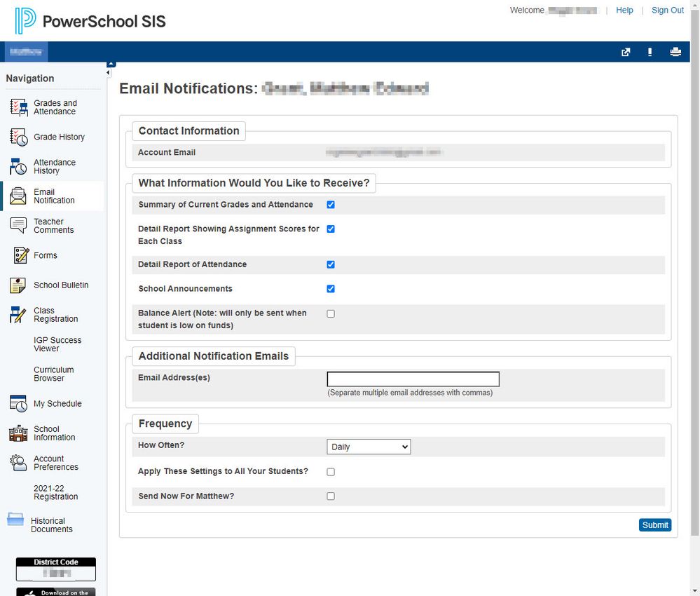The image size is (700, 596).
Task: Uncheck Summary of Current Grades and Attendance
Action: pos(331,205)
